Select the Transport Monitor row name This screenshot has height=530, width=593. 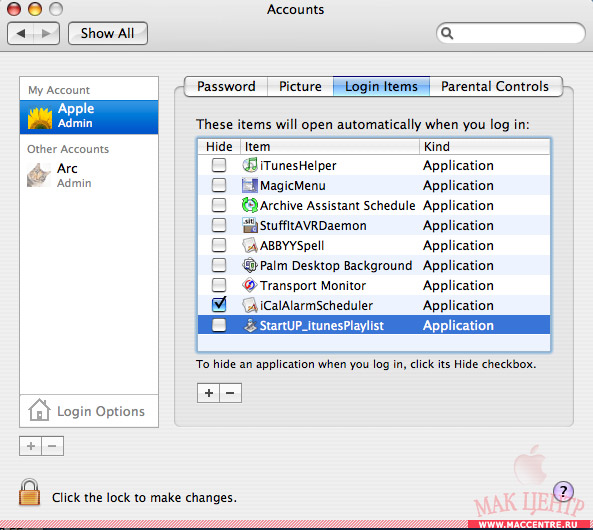click(313, 286)
